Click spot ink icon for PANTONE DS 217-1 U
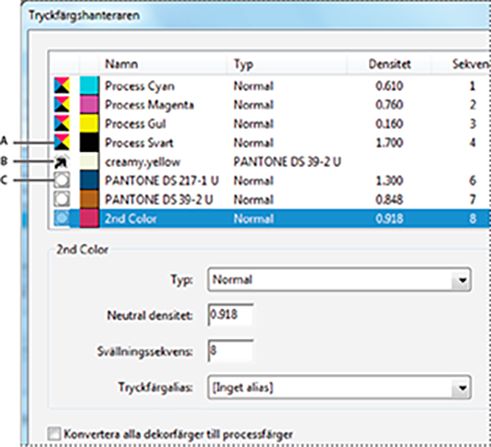Viewport: 491px width, 447px height. [62, 180]
